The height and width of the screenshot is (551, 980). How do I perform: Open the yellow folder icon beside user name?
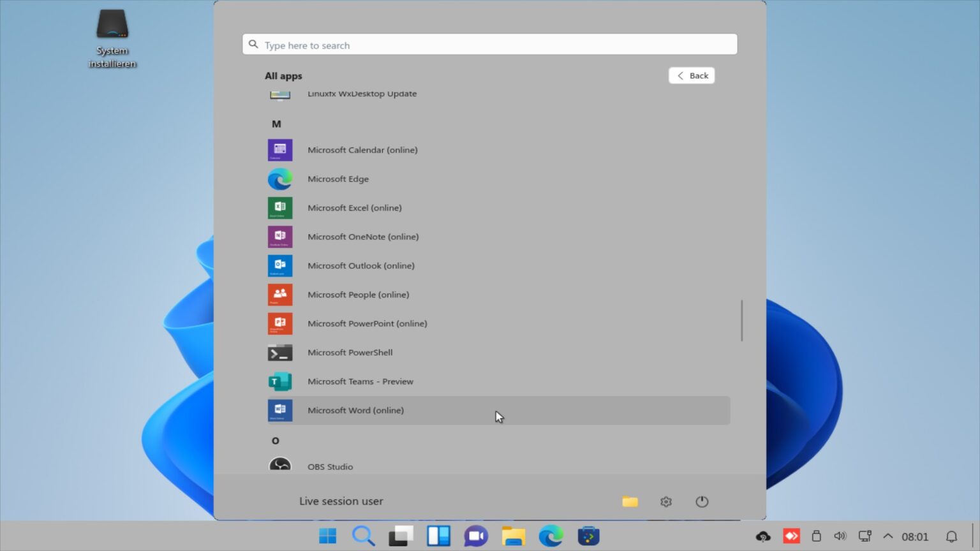coord(630,502)
